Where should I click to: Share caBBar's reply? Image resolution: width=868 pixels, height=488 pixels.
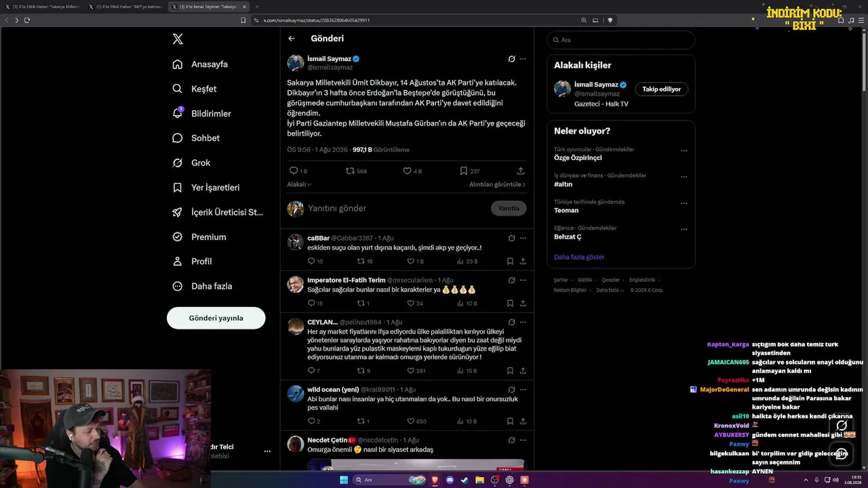pos(523,261)
